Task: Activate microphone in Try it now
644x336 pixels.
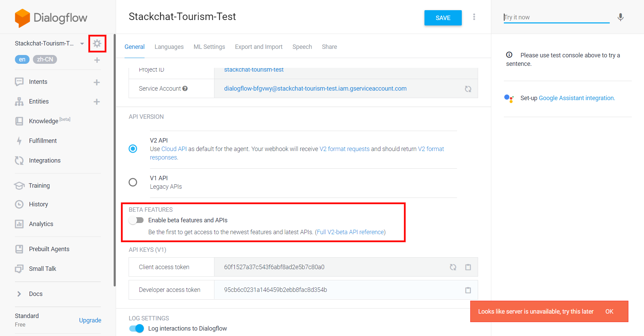Action: [x=621, y=17]
